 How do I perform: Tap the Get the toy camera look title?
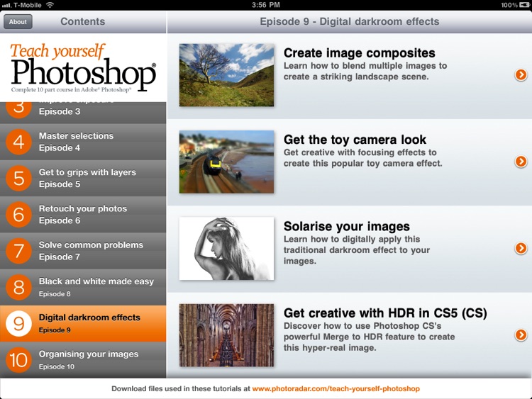[355, 140]
